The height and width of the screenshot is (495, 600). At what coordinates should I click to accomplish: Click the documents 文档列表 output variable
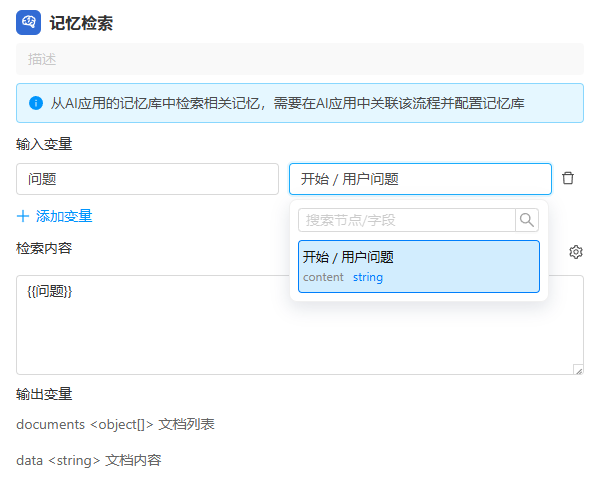[x=115, y=424]
